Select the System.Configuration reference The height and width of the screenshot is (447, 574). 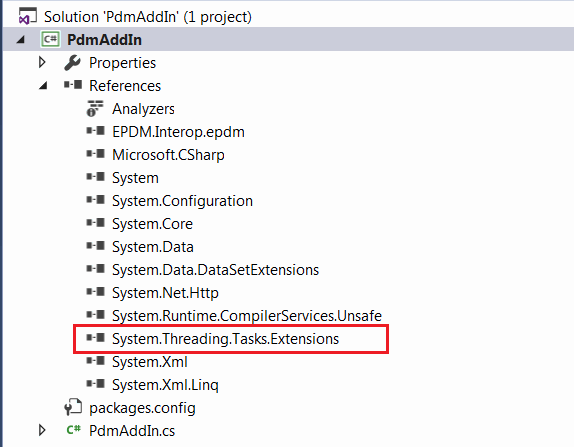(x=182, y=201)
